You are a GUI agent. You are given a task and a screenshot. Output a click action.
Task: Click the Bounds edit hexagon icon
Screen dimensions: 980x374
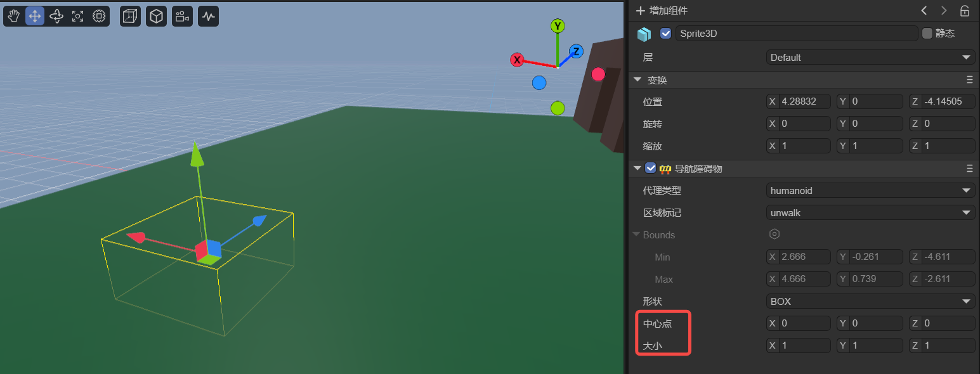[774, 235]
